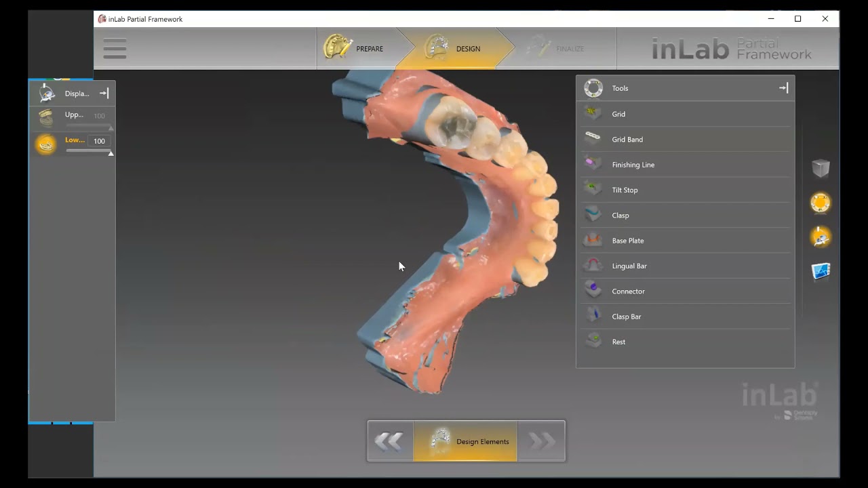This screenshot has height=488, width=868.
Task: Click the Display Objects panel header icon
Action: tap(47, 94)
